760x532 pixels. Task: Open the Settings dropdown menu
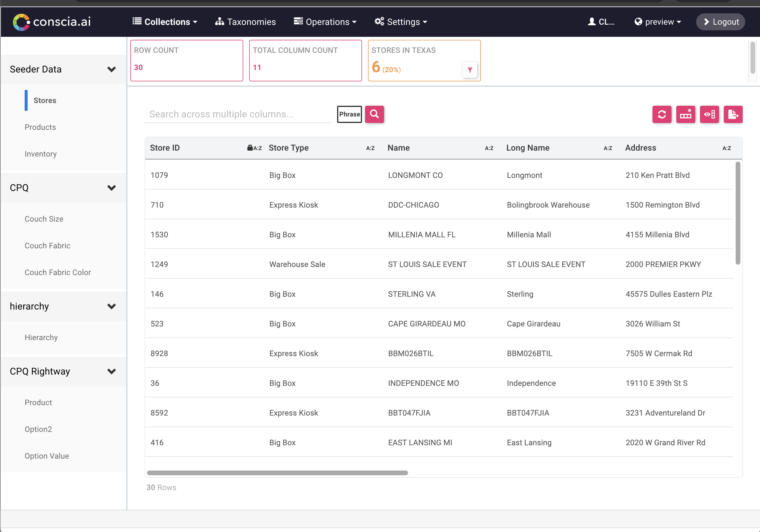pyautogui.click(x=401, y=22)
